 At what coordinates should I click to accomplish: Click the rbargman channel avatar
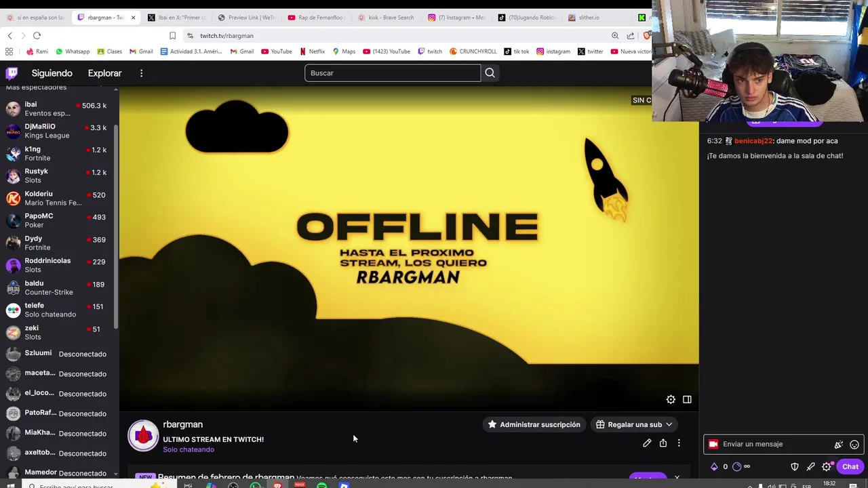coord(143,436)
